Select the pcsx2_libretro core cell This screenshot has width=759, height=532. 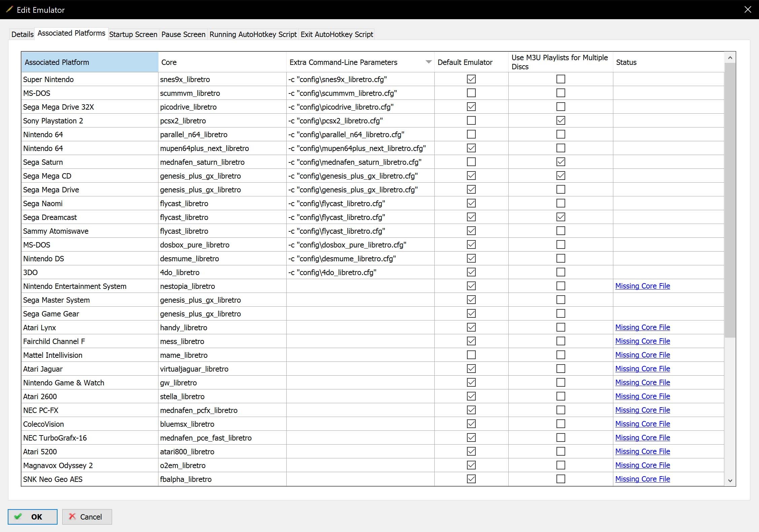click(222, 121)
